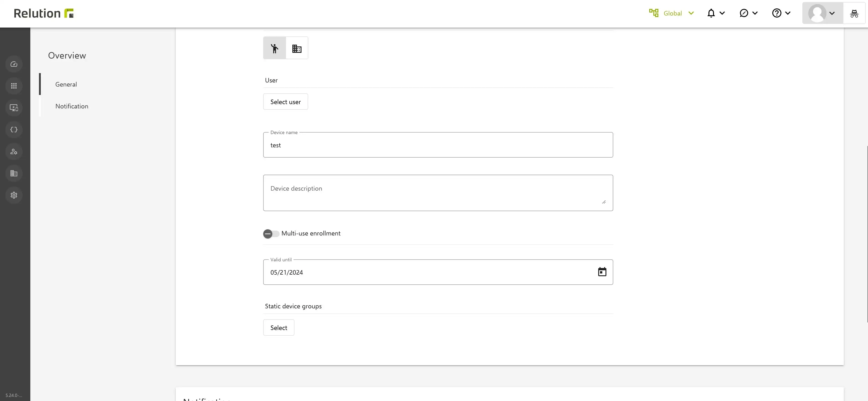Viewport: 868px width, 401px height.
Task: Click the Relution logo
Action: [x=44, y=13]
